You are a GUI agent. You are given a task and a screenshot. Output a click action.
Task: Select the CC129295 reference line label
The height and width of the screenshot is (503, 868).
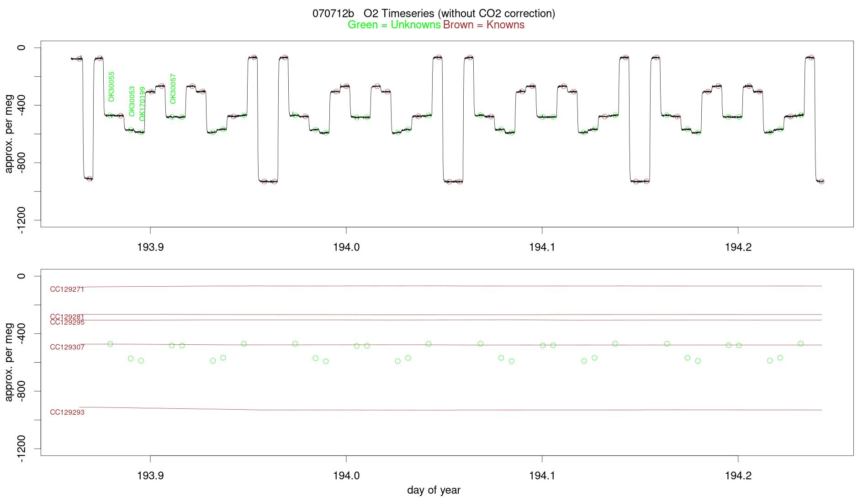coord(67,322)
